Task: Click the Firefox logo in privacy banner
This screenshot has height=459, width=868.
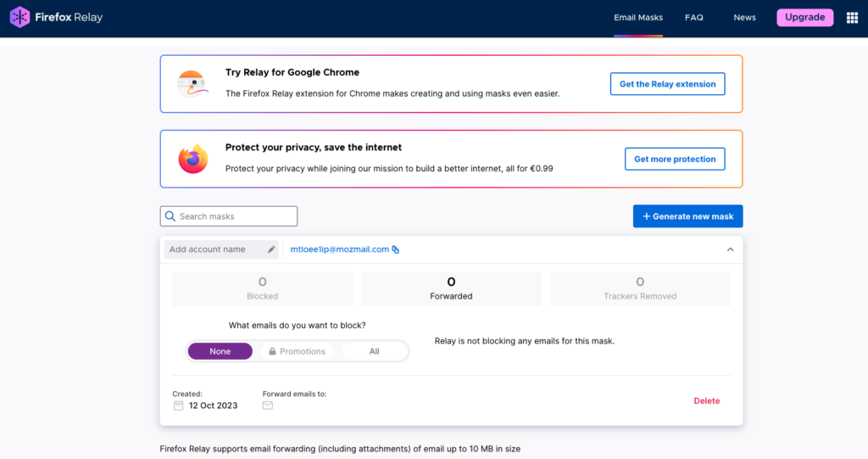Action: [x=193, y=159]
